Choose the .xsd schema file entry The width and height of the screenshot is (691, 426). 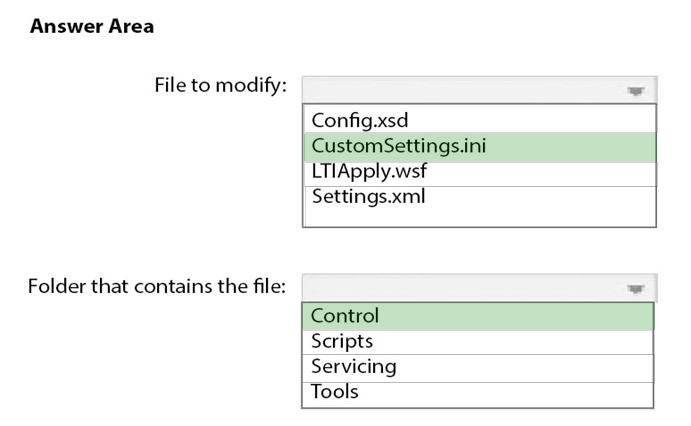[479, 119]
